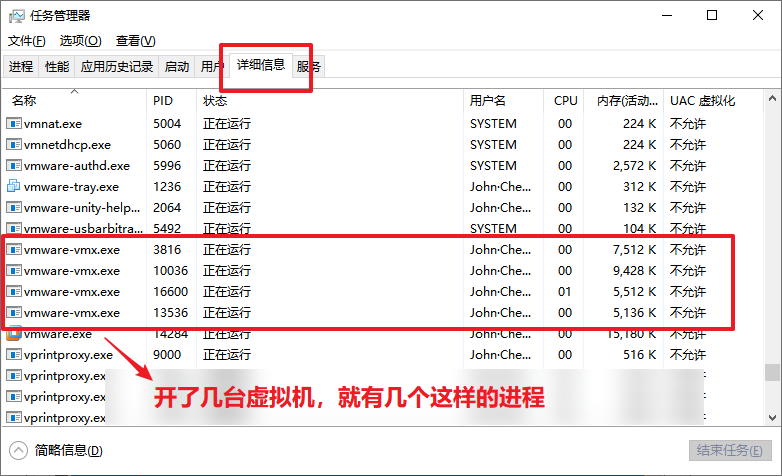This screenshot has height=476, width=782.
Task: Switch to the 进程 tab
Action: click(21, 66)
